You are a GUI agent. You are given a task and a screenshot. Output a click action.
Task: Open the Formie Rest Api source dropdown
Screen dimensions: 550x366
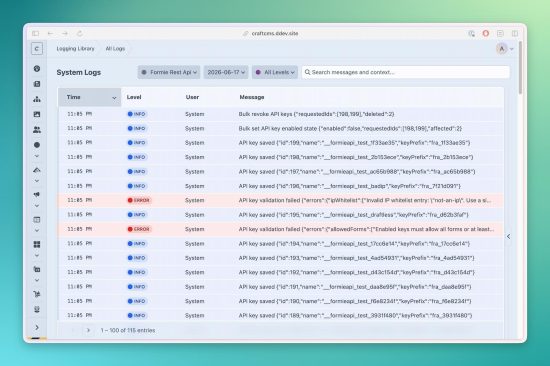[x=169, y=72]
